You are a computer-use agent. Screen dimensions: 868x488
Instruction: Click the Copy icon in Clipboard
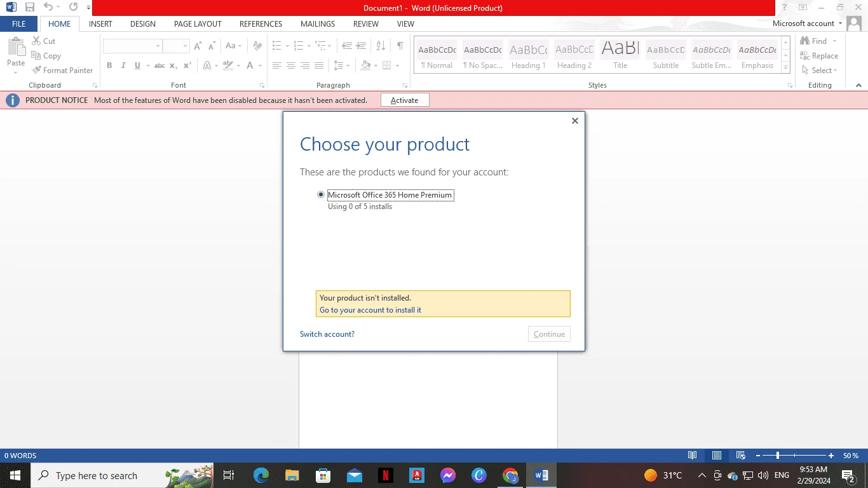click(x=36, y=56)
